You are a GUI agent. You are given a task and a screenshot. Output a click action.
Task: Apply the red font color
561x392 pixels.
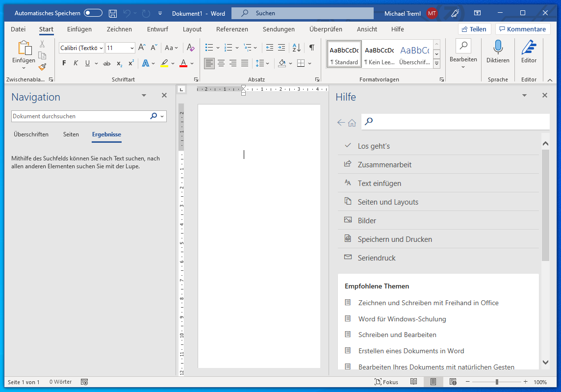click(183, 63)
